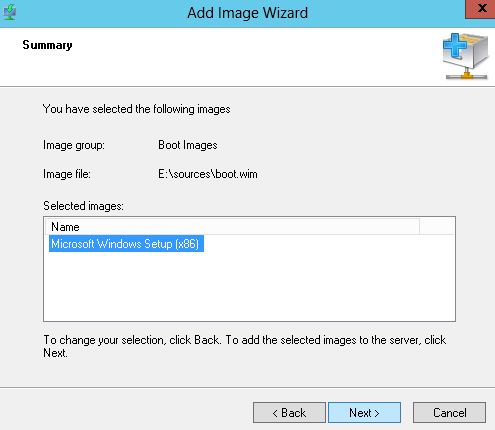Click the wizard system icon in title bar
Viewport: 495px width, 430px height.
tap(10, 12)
